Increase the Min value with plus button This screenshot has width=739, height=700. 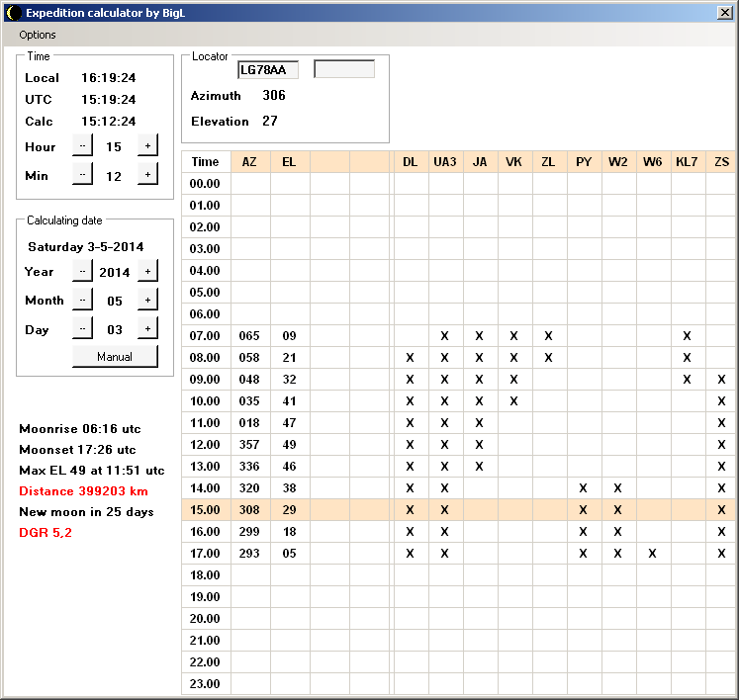(147, 174)
